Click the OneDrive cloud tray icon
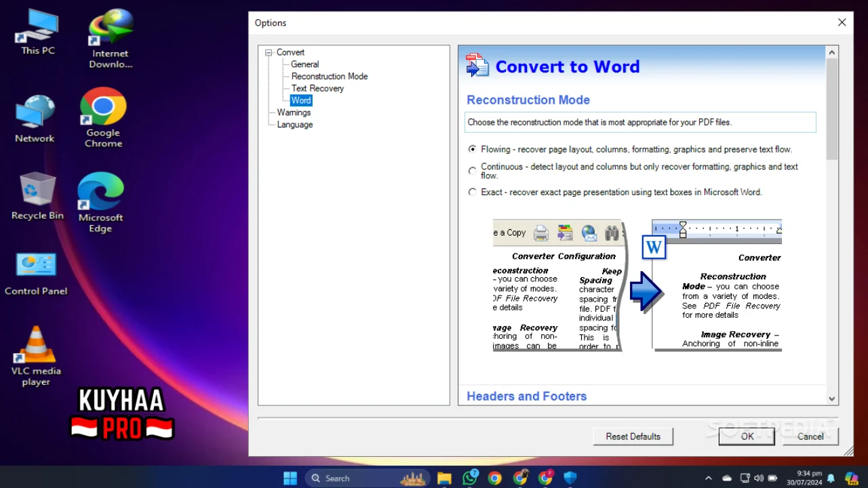Viewport: 868px width, 488px height. [x=727, y=478]
